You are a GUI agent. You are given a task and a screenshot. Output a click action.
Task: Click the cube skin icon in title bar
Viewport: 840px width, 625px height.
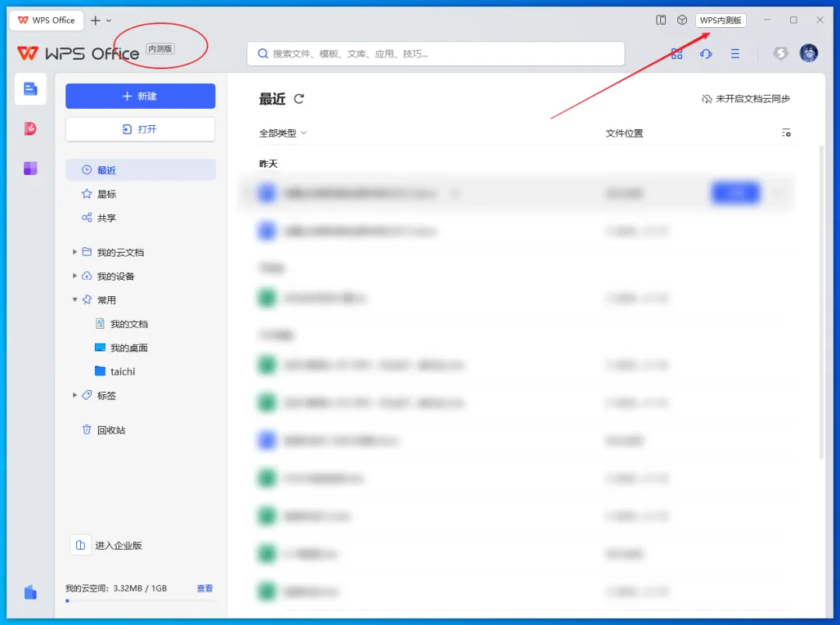point(682,20)
